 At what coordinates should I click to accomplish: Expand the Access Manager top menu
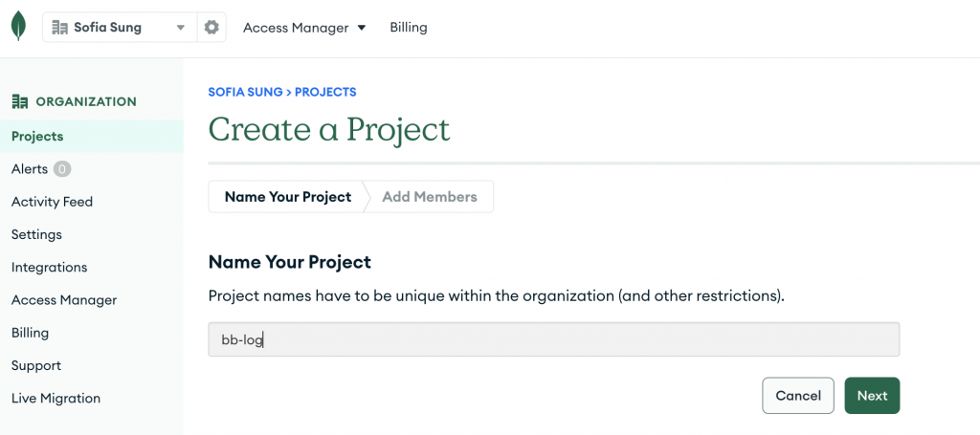click(304, 28)
